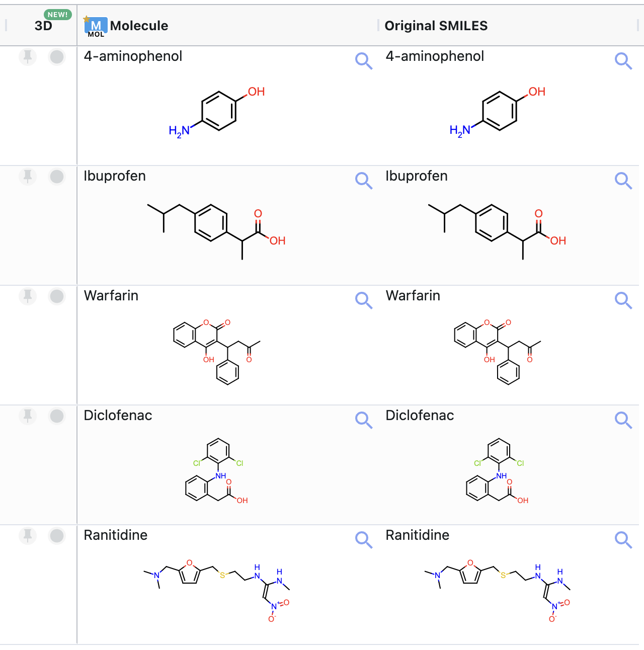Image resolution: width=644 pixels, height=650 pixels.
Task: Click the Original SMILES column header
Action: pos(436,26)
